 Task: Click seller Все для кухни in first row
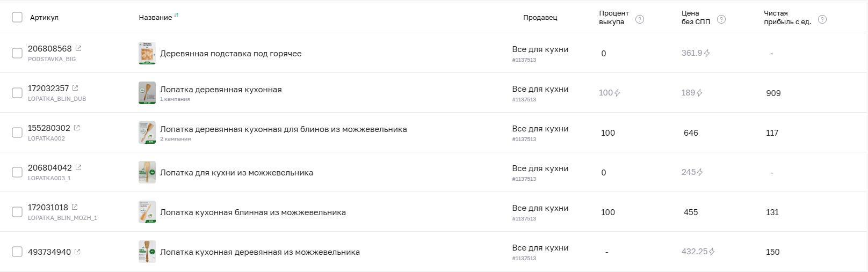540,49
